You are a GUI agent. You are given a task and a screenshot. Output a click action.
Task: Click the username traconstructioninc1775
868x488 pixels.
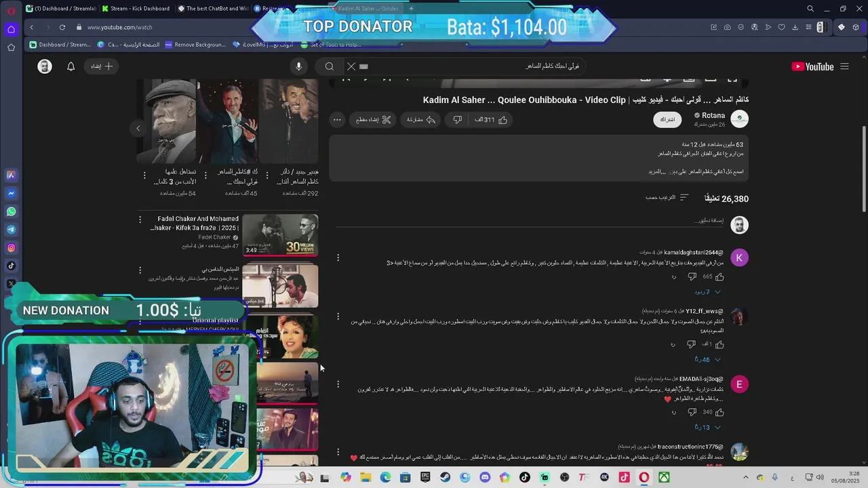click(x=690, y=447)
